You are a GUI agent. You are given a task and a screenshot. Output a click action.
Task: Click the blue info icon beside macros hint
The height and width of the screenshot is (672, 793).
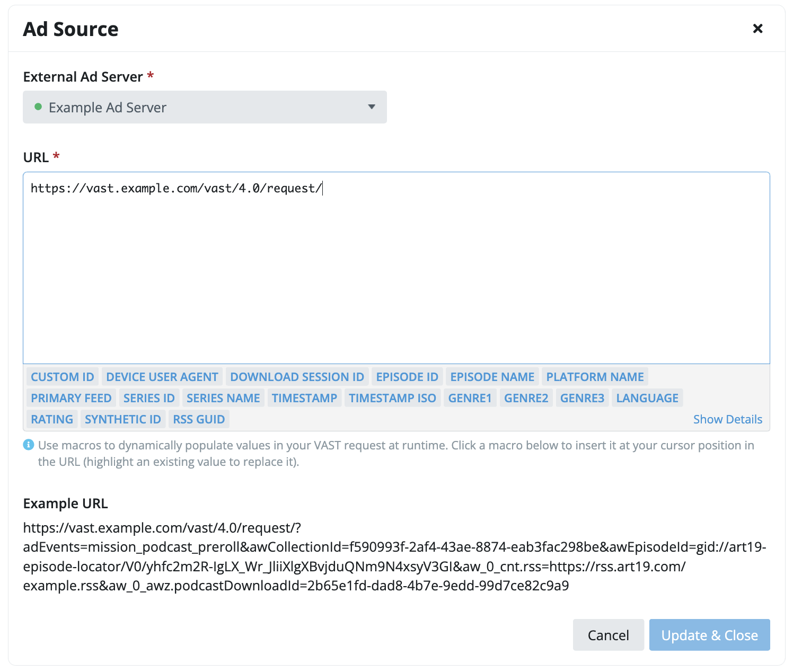tap(29, 445)
